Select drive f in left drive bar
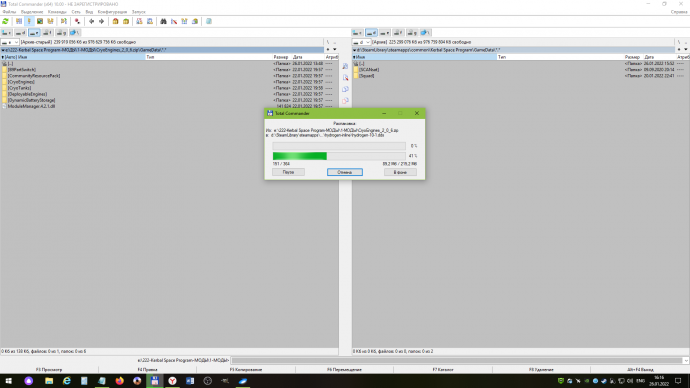Screen dimensions: 690x388 (48, 33)
